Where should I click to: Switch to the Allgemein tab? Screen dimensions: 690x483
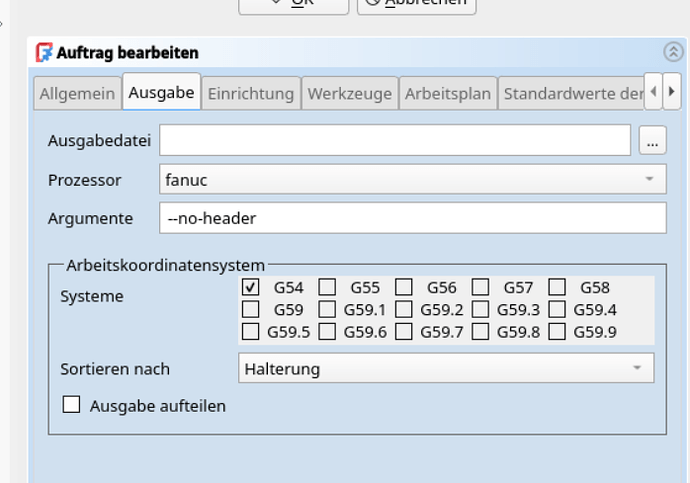tap(77, 94)
